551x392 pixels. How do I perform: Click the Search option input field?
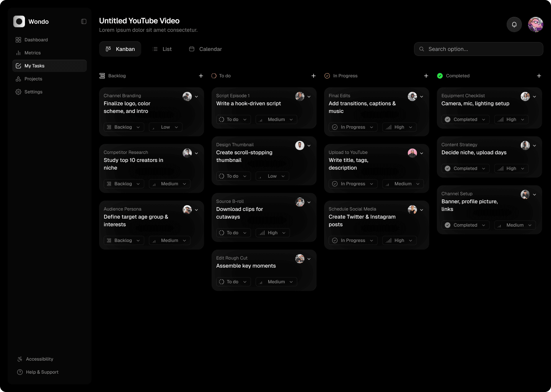point(478,49)
